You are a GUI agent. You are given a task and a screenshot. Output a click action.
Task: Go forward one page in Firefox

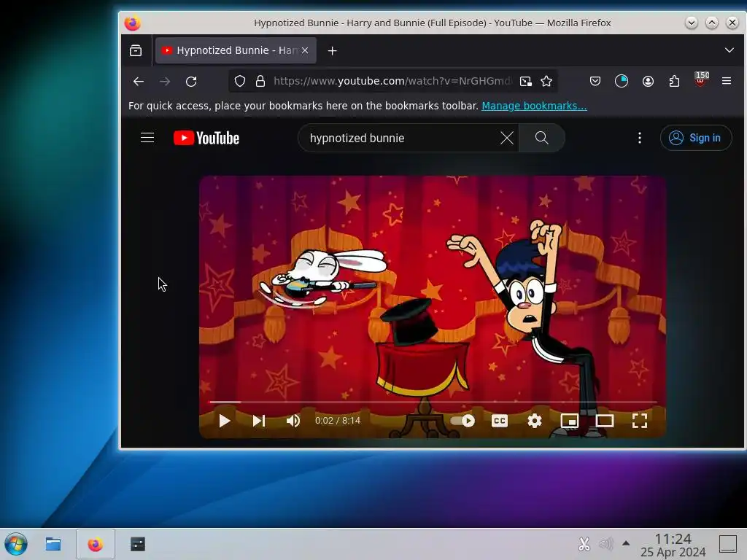coord(165,82)
